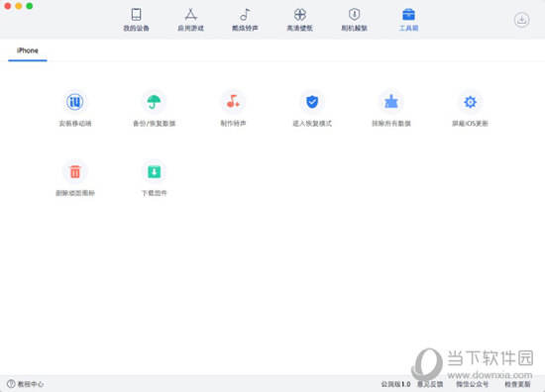Minimize window with the yellow button

click(x=19, y=6)
